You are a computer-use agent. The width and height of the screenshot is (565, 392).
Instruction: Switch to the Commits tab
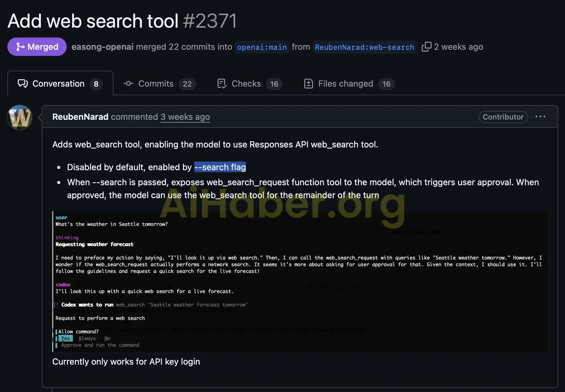[156, 84]
